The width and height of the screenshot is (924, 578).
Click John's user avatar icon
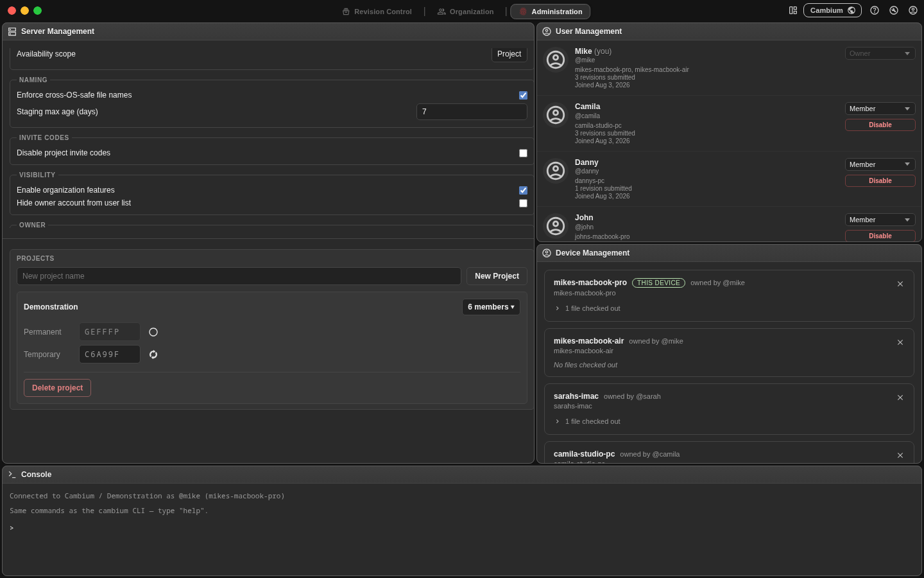click(556, 226)
